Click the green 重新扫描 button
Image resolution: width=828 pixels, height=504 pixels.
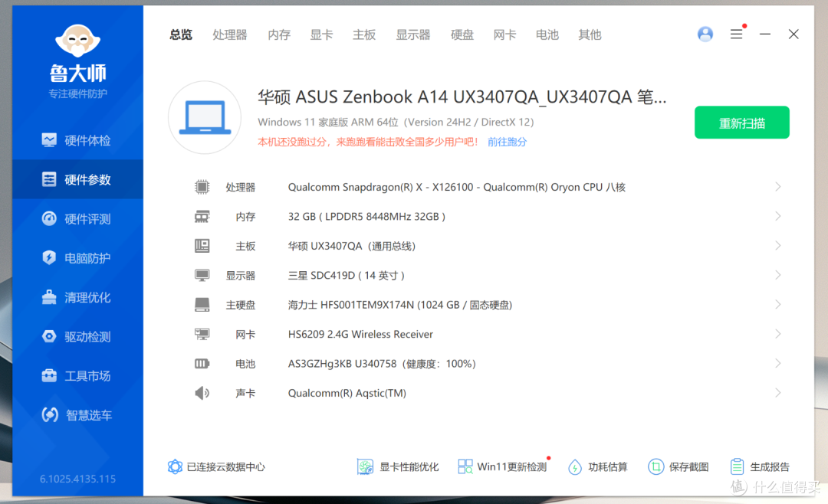742,123
